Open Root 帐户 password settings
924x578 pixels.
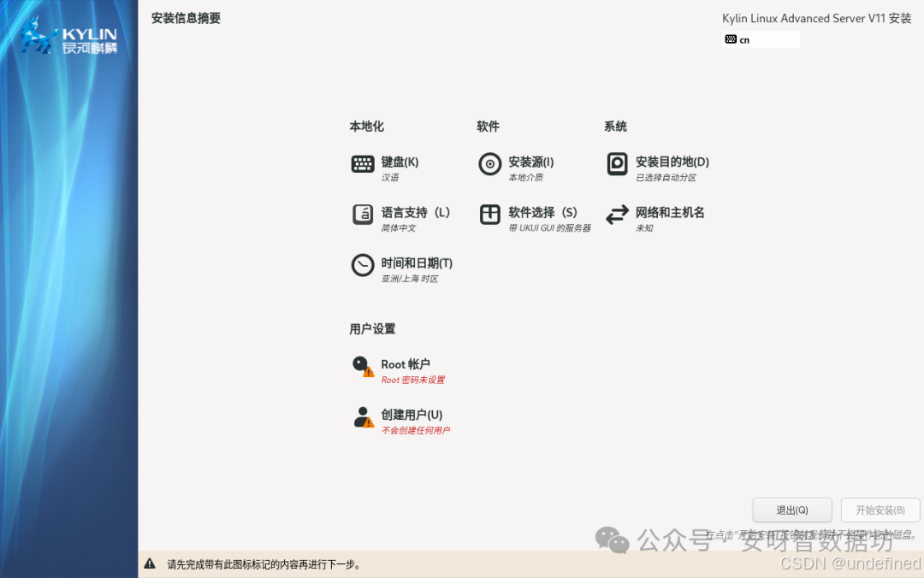tap(406, 364)
